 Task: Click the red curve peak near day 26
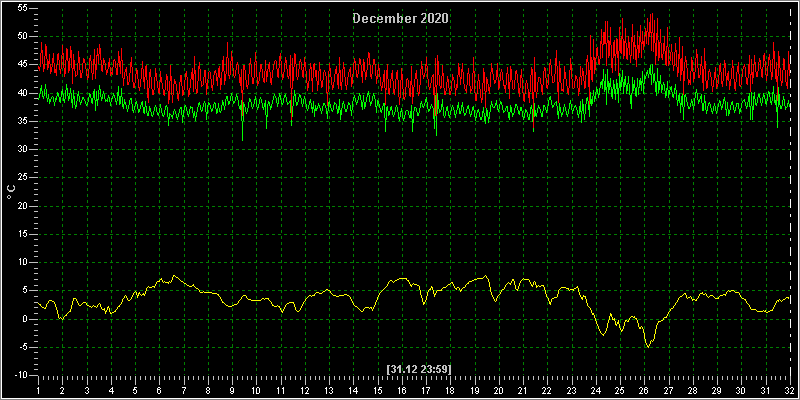pyautogui.click(x=652, y=14)
